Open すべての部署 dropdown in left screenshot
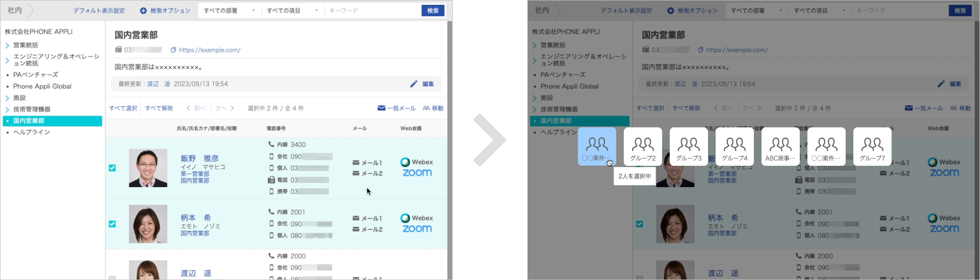This screenshot has width=980, height=280. point(229,11)
